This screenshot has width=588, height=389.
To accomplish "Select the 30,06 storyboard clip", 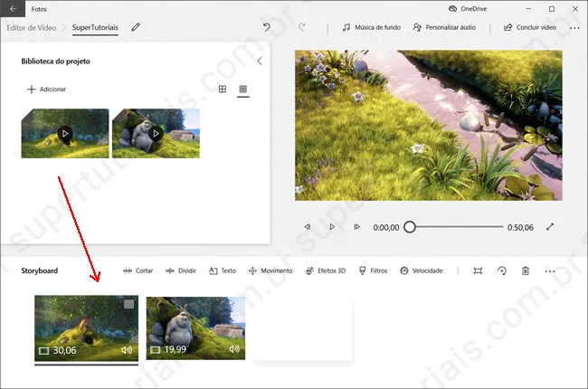I will coord(86,328).
